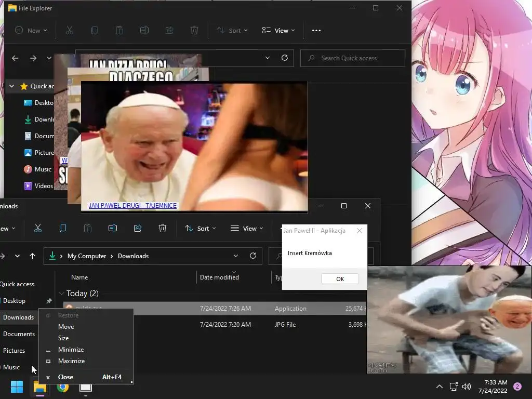
Task: Click Rename icon in File Explorer top window
Action: pyautogui.click(x=144, y=31)
